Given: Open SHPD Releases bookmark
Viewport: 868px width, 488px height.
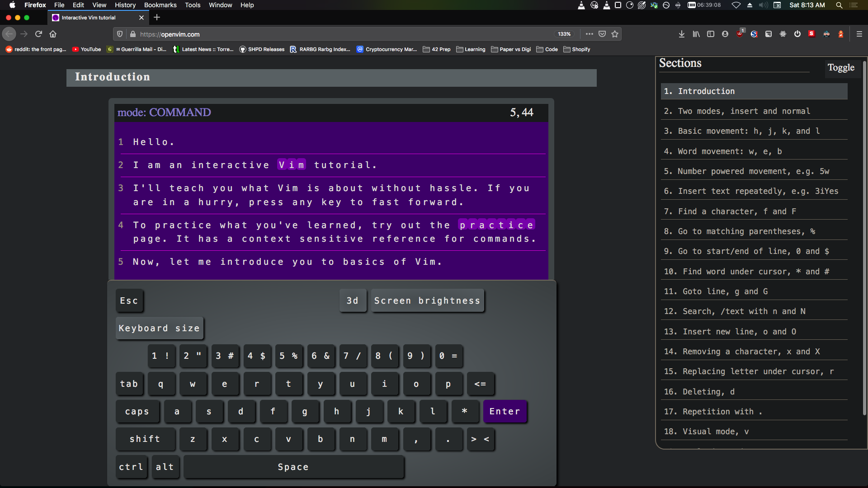Looking at the screenshot, I should pos(262,49).
